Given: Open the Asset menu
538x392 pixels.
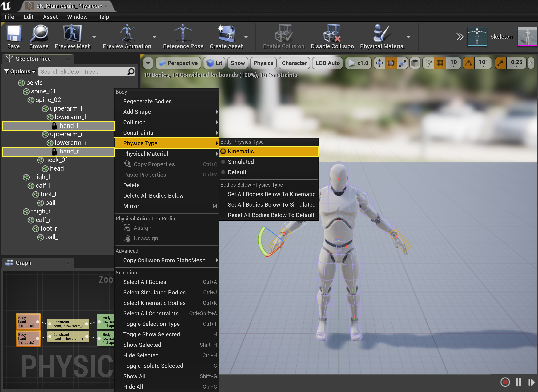Looking at the screenshot, I should coord(50,17).
